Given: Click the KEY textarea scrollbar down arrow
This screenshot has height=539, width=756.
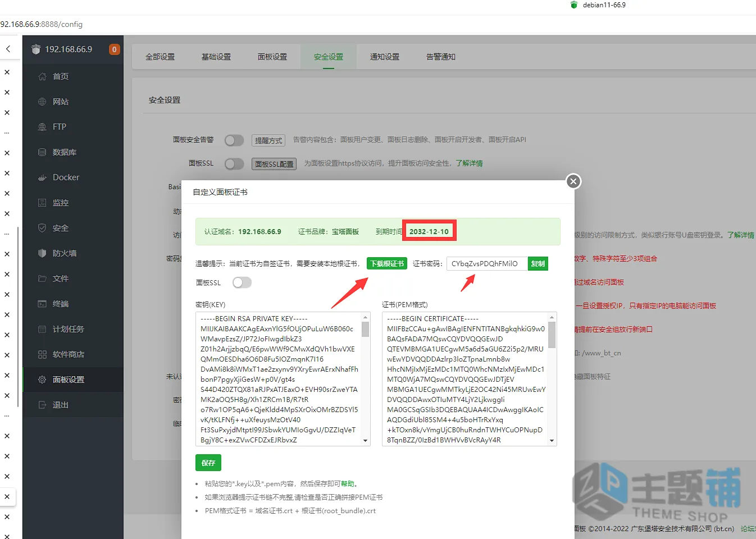Looking at the screenshot, I should [x=366, y=441].
